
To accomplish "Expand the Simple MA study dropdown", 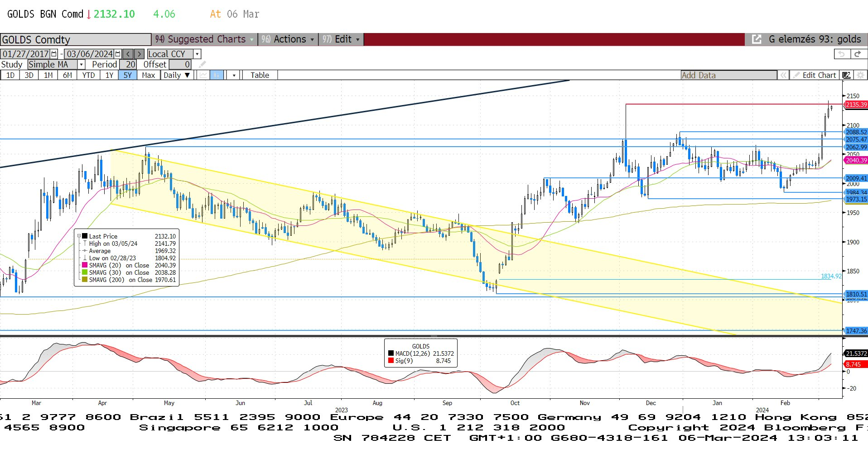I will (82, 64).
